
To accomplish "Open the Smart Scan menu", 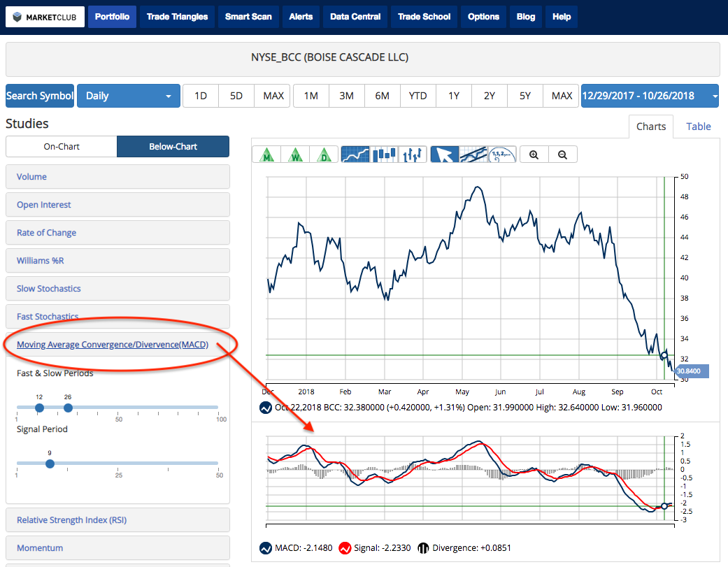I will tap(248, 17).
